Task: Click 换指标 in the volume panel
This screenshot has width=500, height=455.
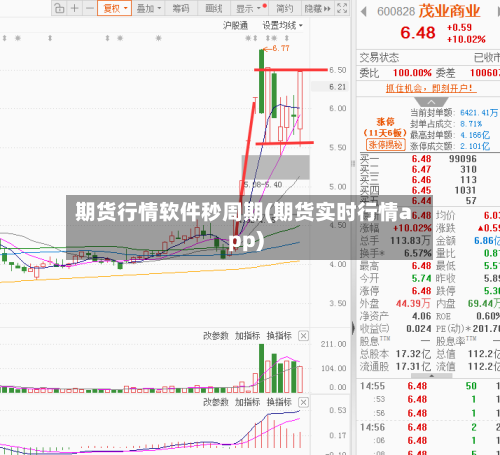Action: click(279, 336)
